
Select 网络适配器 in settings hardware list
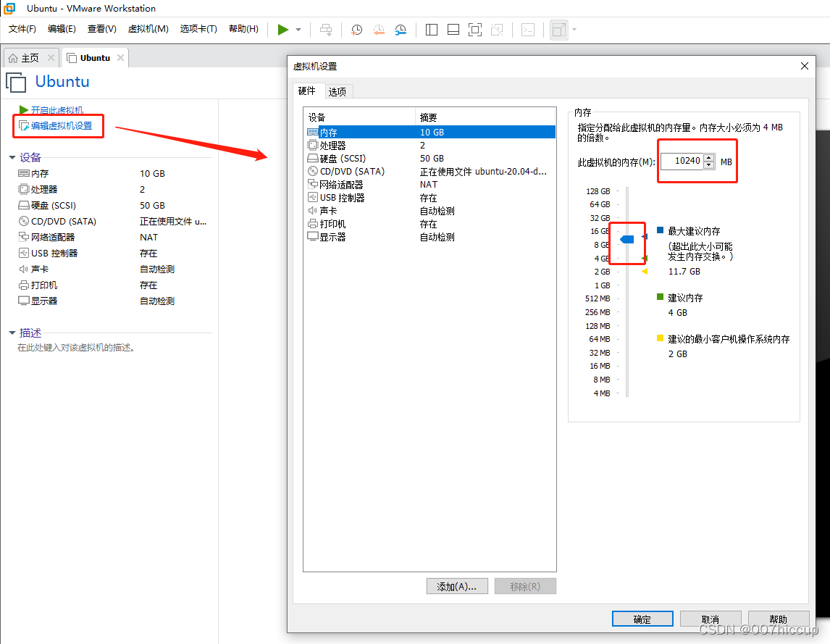pos(430,184)
